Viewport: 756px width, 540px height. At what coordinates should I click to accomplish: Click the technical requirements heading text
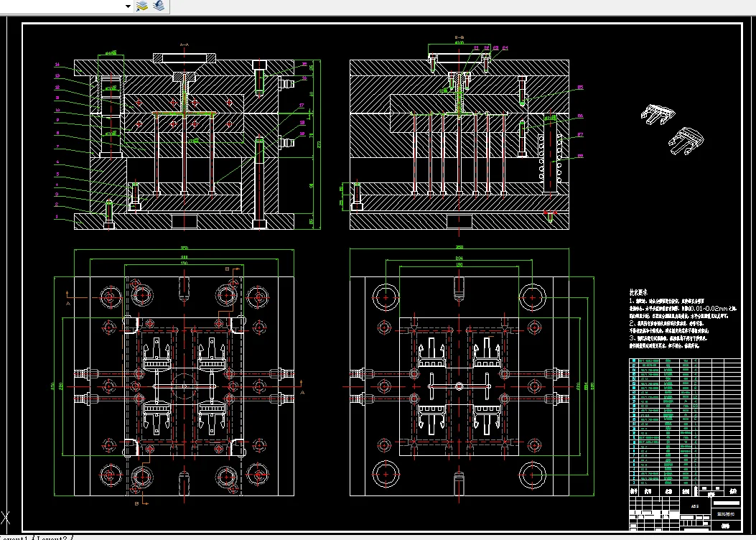(x=640, y=293)
